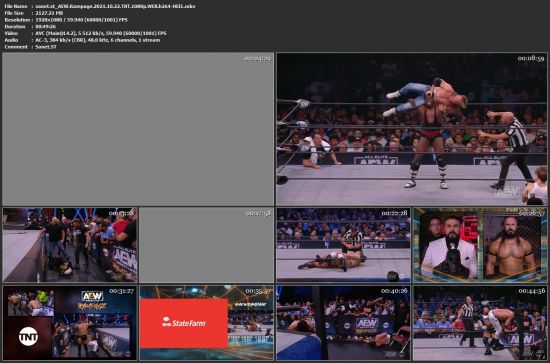The height and width of the screenshot is (363, 550).
Task: Click the File Name line with the .mkv file name
Action: 100,6
